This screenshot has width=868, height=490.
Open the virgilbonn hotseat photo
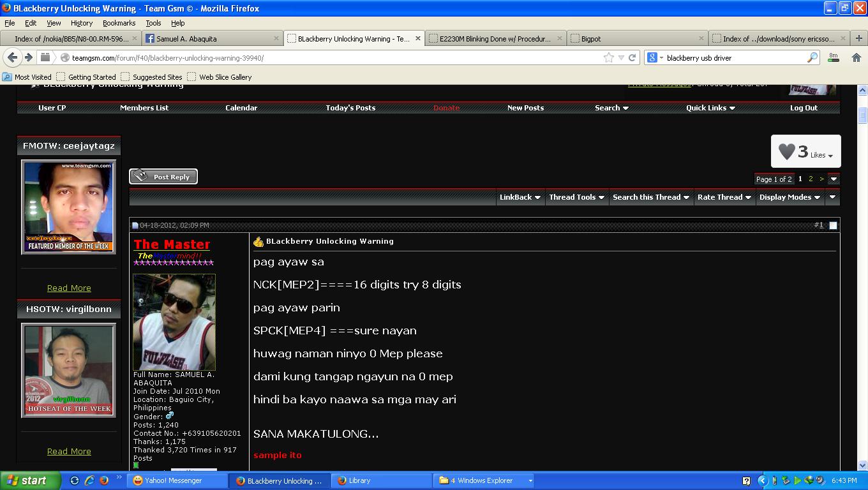click(x=69, y=370)
